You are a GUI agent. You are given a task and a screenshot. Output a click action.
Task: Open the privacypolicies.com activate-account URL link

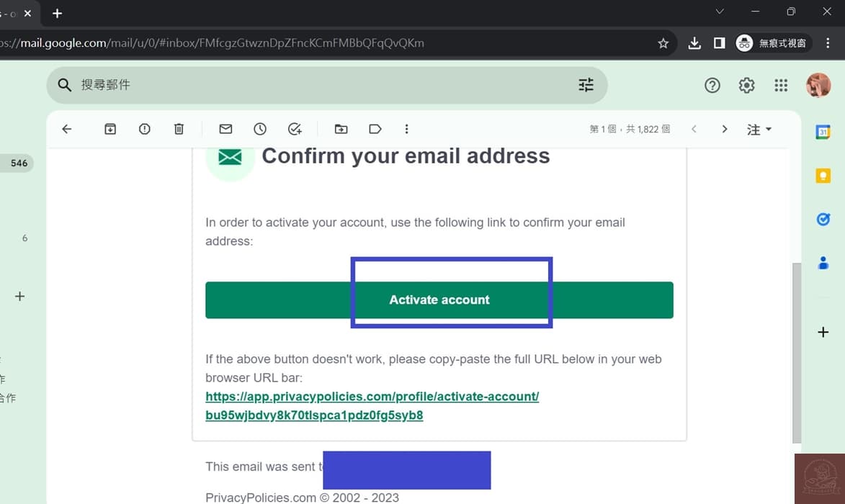point(372,405)
